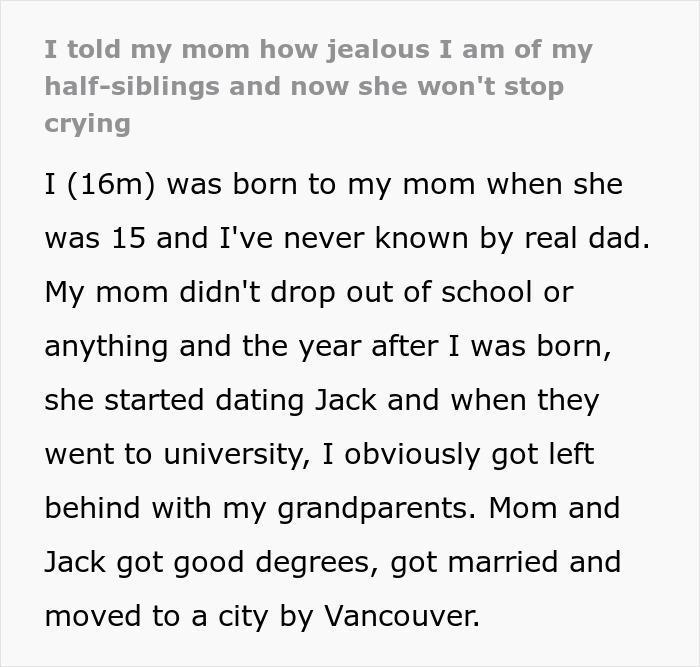Click the word "Vancouver." at the paragraph end

[x=402, y=616]
